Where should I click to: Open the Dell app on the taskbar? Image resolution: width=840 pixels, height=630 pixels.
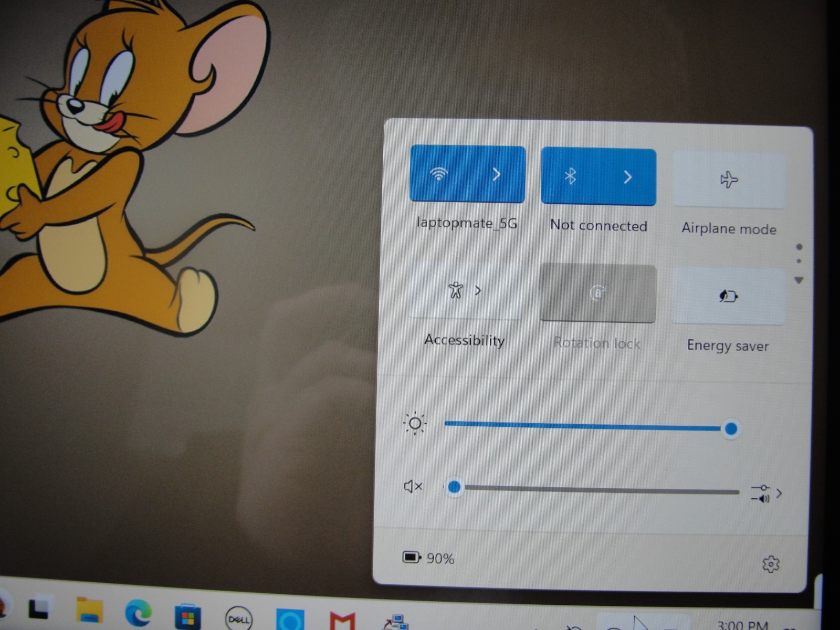click(239, 619)
